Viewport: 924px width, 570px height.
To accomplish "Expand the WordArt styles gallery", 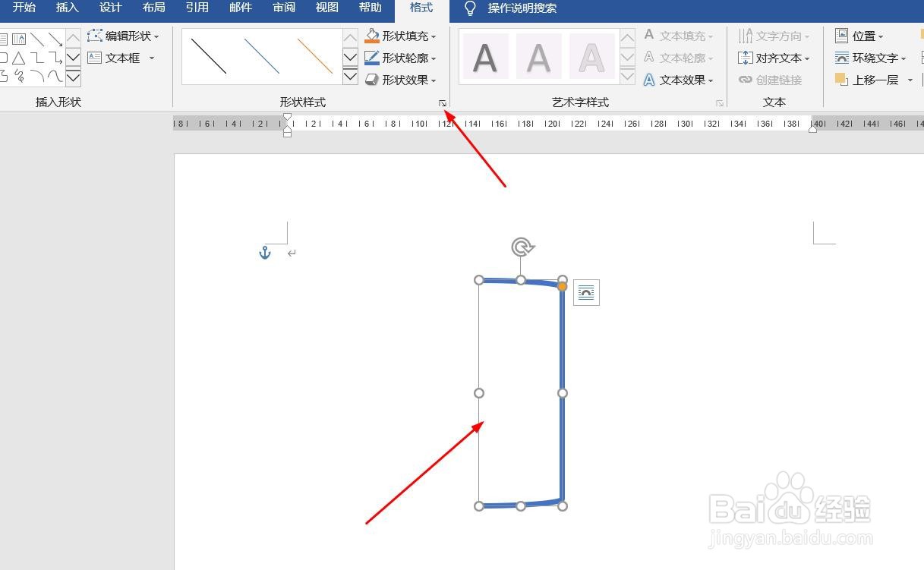I will (627, 76).
